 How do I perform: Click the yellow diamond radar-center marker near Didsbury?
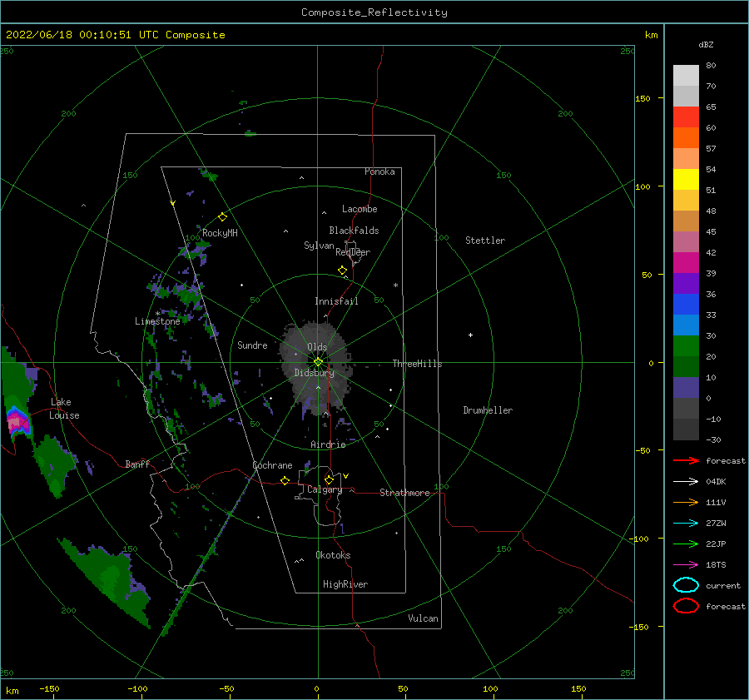pos(318,362)
